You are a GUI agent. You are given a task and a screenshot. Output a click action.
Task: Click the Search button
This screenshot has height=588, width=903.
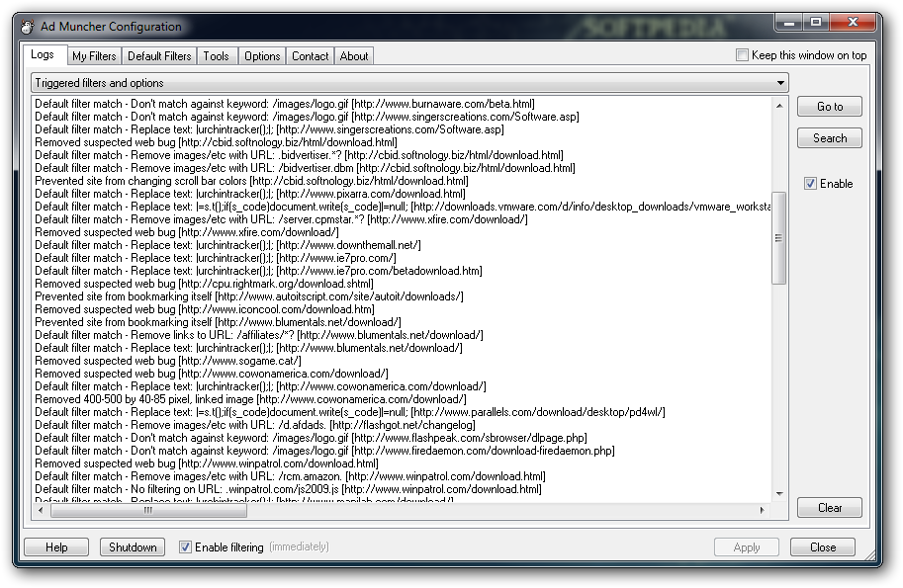pyautogui.click(x=829, y=138)
